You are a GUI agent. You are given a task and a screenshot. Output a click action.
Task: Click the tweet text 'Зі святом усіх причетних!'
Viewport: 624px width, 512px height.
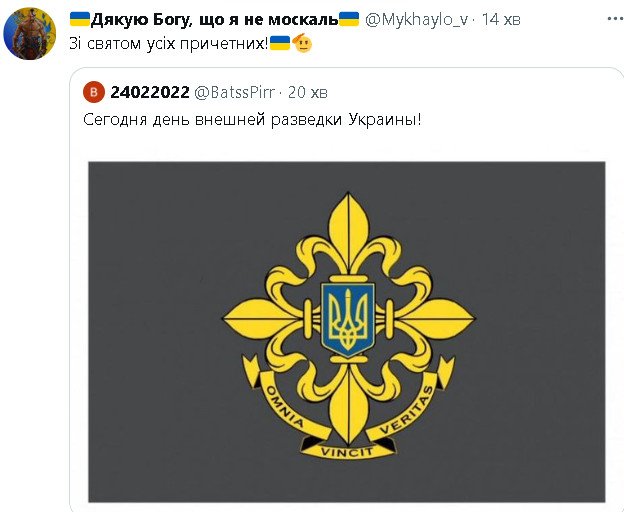[x=169, y=43]
